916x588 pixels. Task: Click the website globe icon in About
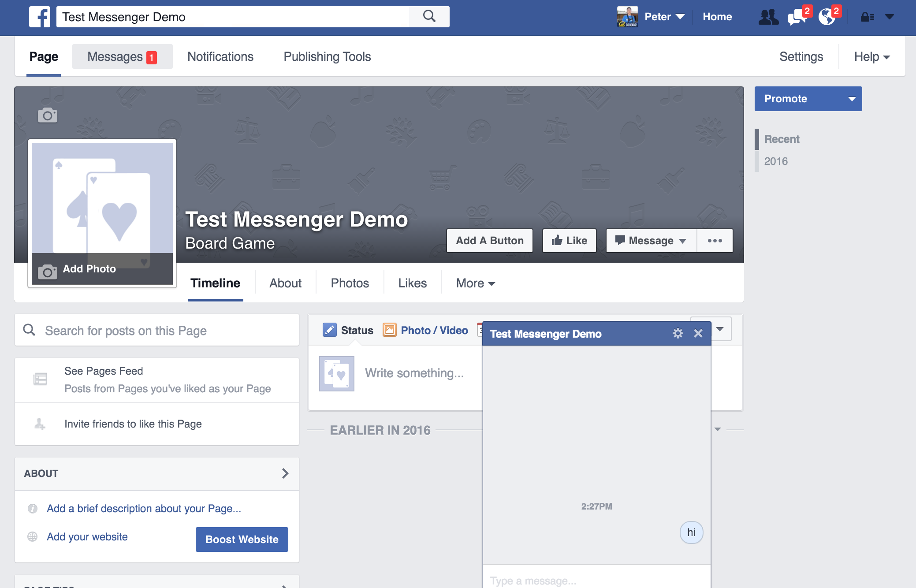coord(33,536)
